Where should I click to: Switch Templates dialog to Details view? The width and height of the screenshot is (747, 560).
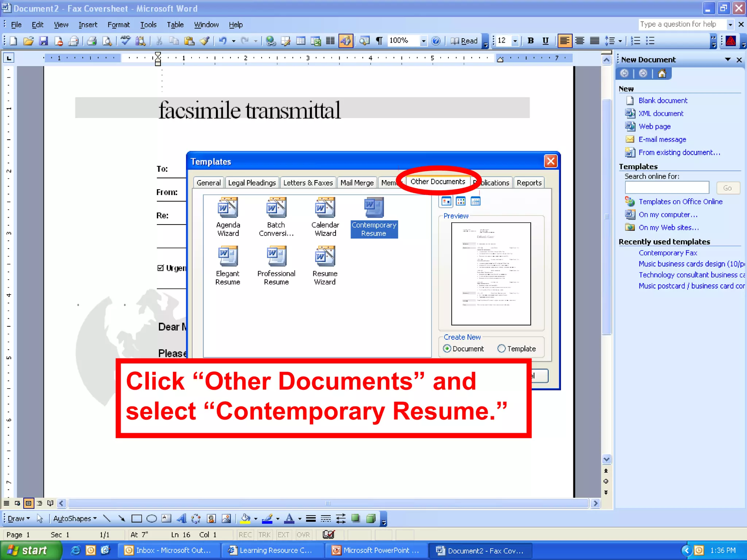point(476,201)
